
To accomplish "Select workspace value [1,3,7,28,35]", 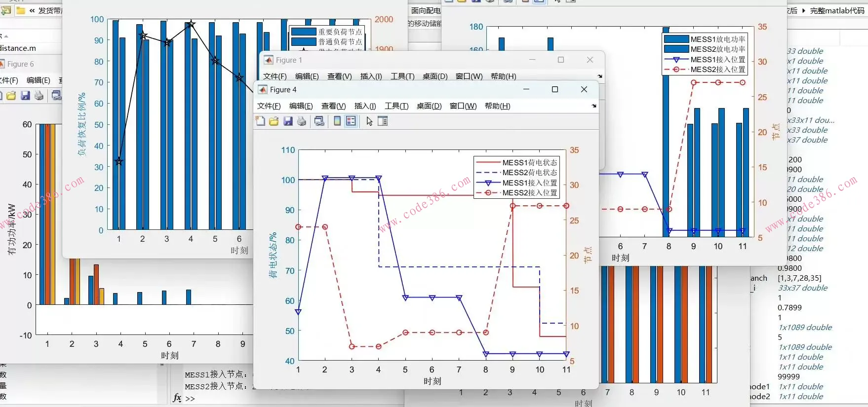I will [x=799, y=278].
